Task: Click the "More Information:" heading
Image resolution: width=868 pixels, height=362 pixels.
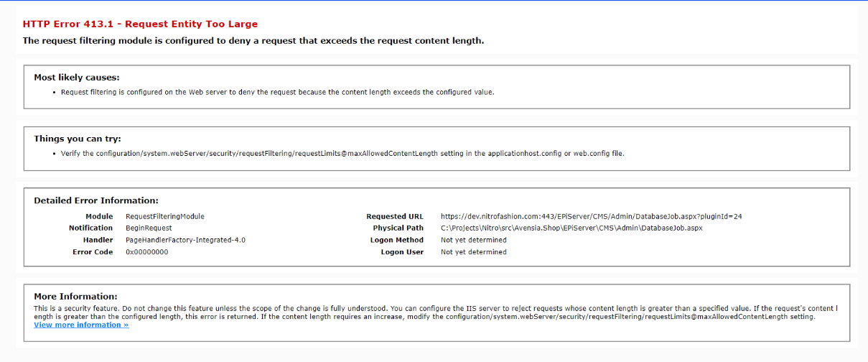Action: [x=75, y=296]
